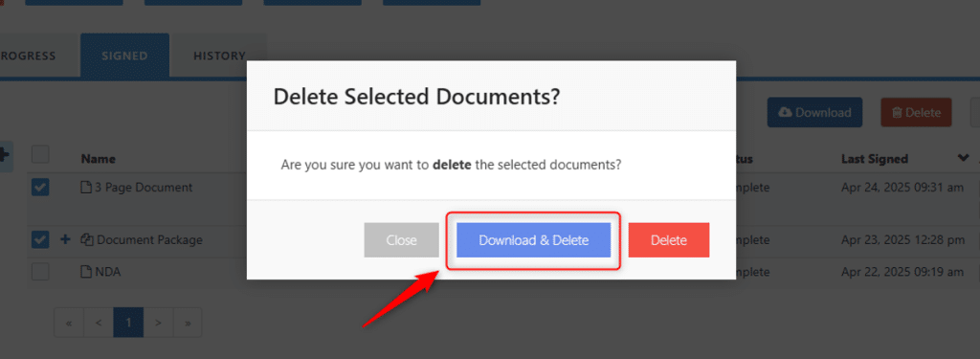The width and height of the screenshot is (980, 359).
Task: Click the Document Package stacked-files icon
Action: tap(87, 239)
